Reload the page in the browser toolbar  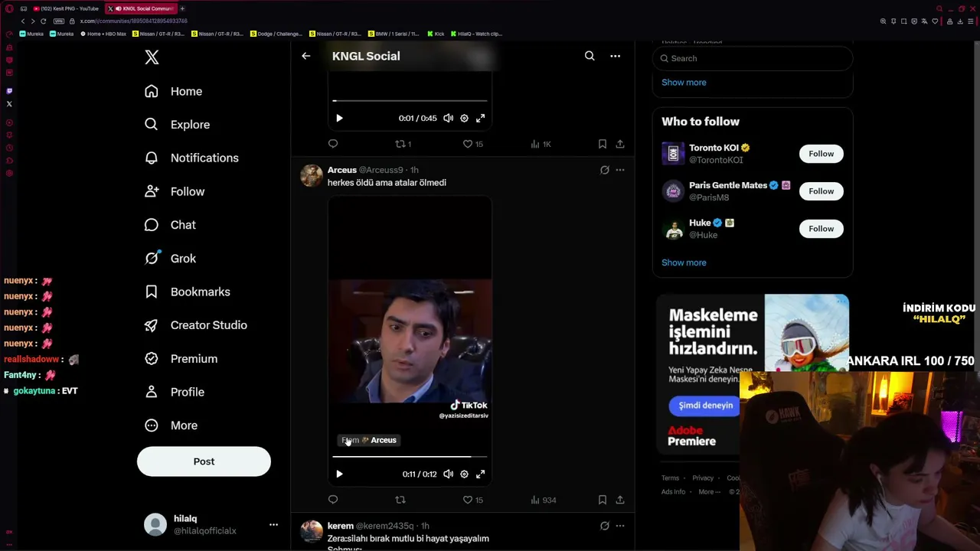(x=43, y=21)
